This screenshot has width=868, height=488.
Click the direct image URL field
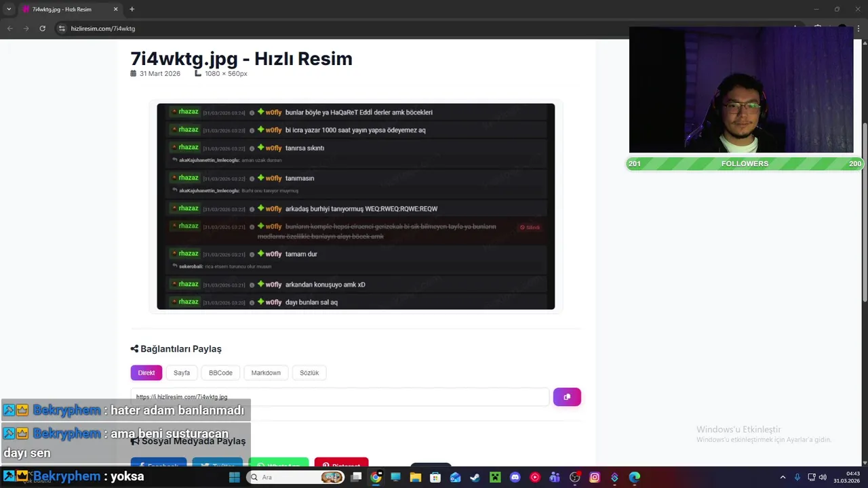click(x=340, y=396)
